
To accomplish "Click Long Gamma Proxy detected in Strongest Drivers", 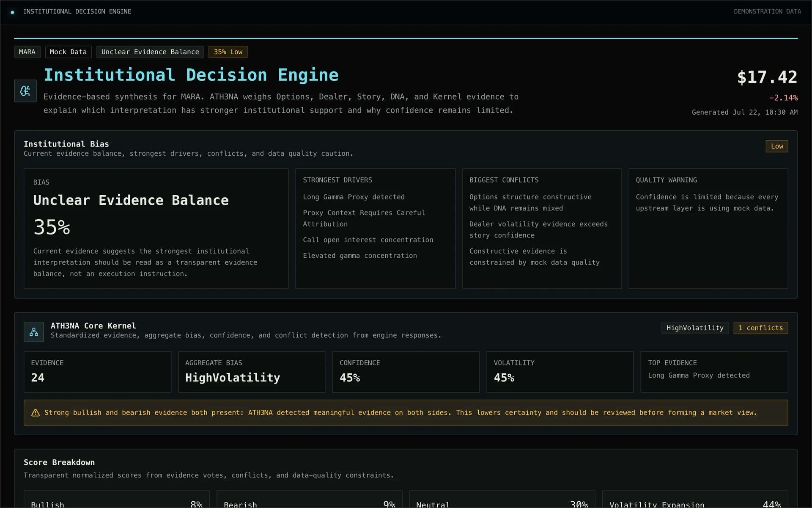I will tap(354, 197).
